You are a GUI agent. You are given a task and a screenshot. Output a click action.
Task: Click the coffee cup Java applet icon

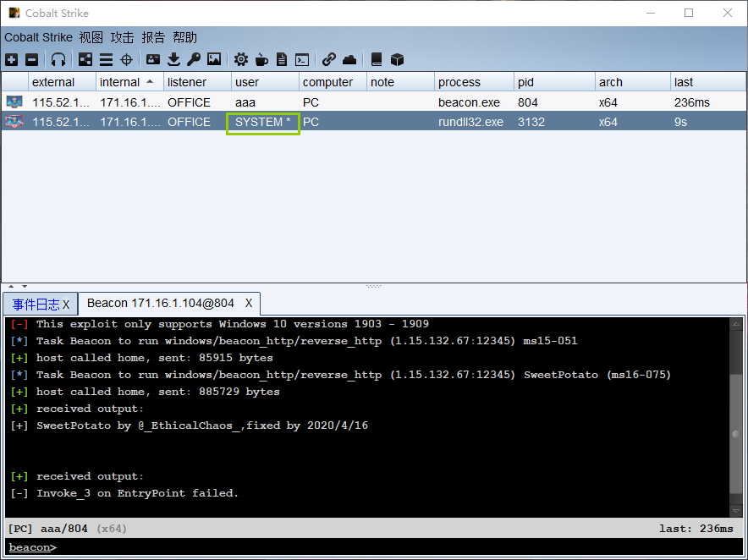(261, 59)
